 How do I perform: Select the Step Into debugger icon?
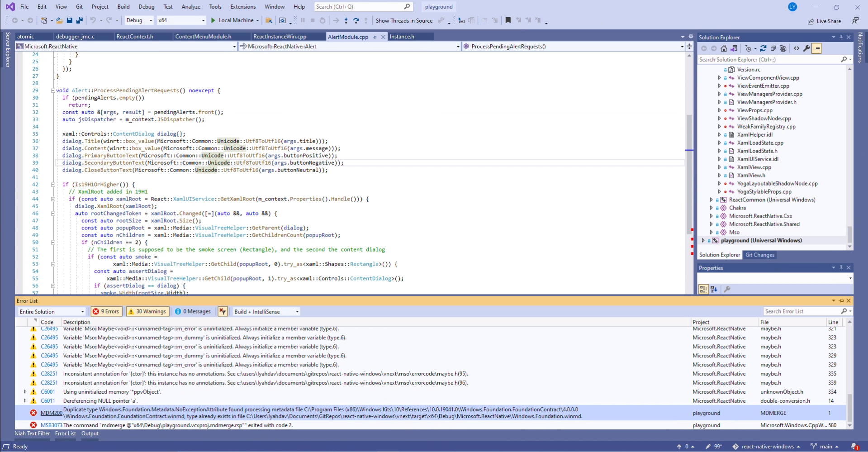coord(346,20)
